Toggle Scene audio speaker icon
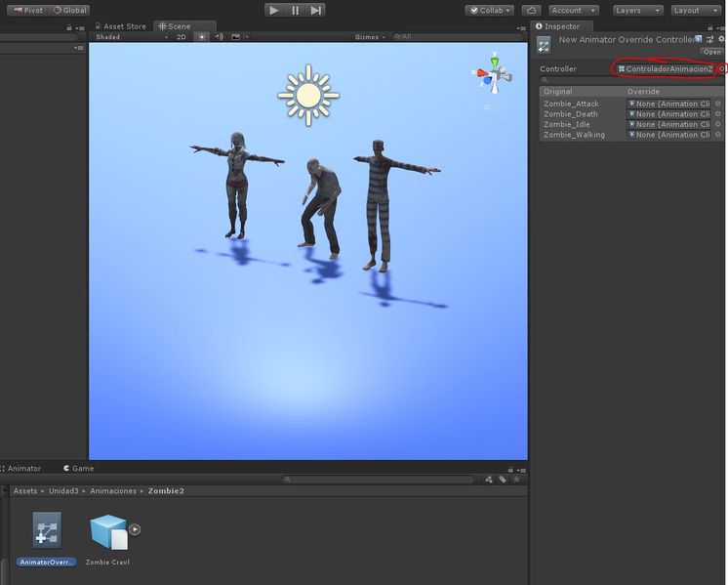728x585 pixels. [220, 37]
